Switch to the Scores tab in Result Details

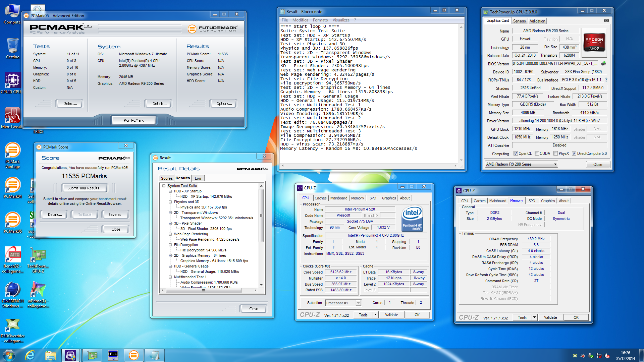click(x=166, y=178)
